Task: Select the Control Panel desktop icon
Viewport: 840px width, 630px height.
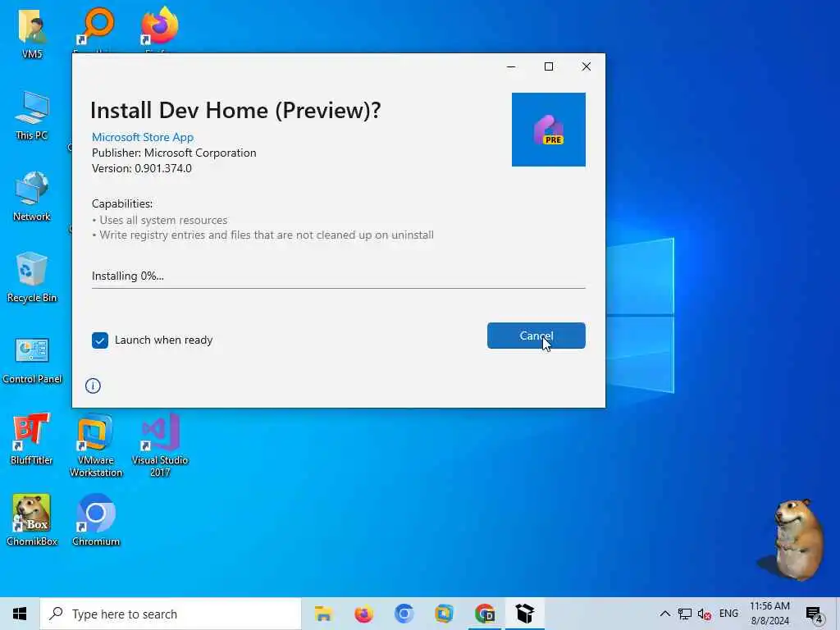Action: [32, 360]
